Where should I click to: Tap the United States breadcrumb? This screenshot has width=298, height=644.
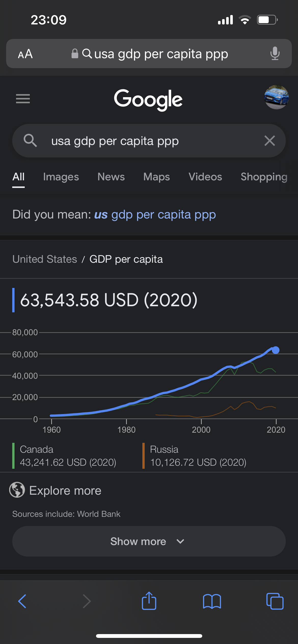tap(45, 259)
